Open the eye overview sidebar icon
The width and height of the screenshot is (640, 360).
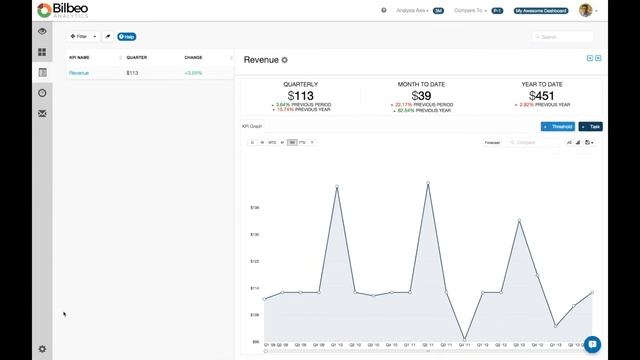(42, 31)
